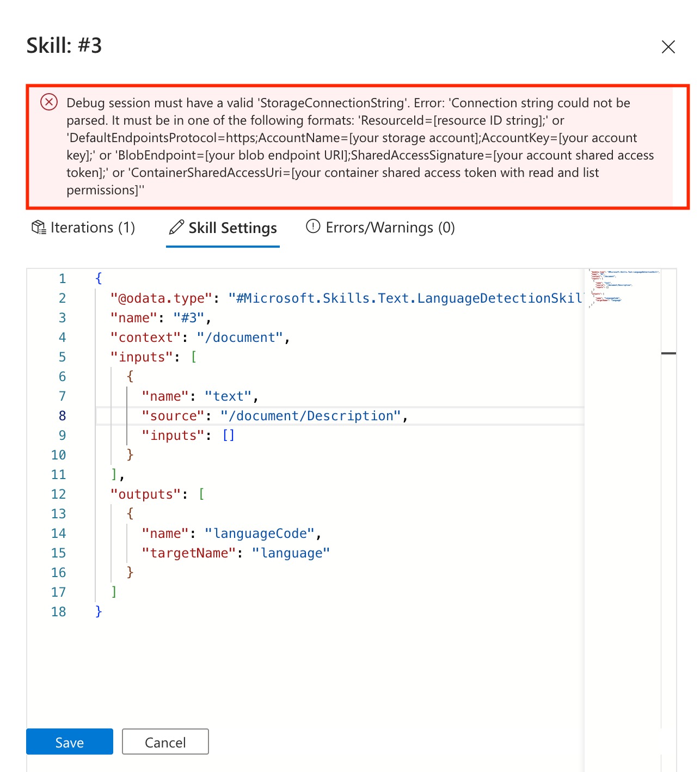Click line number 18 in gutter
700x772 pixels.
tap(58, 612)
